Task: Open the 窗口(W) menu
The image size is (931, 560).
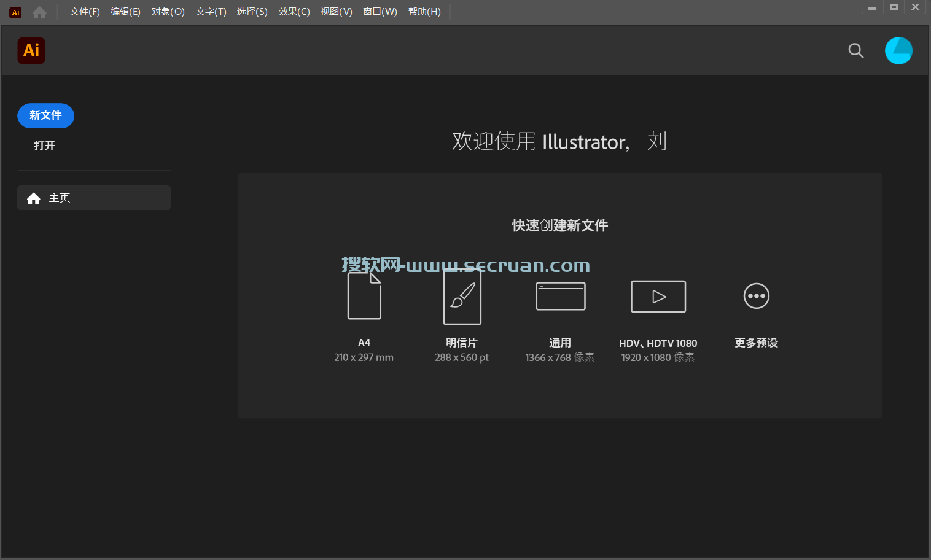Action: click(x=380, y=12)
